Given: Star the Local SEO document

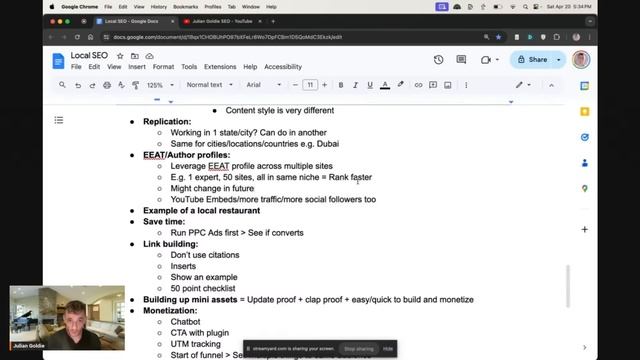Looking at the screenshot, I should pyautogui.click(x=120, y=56).
